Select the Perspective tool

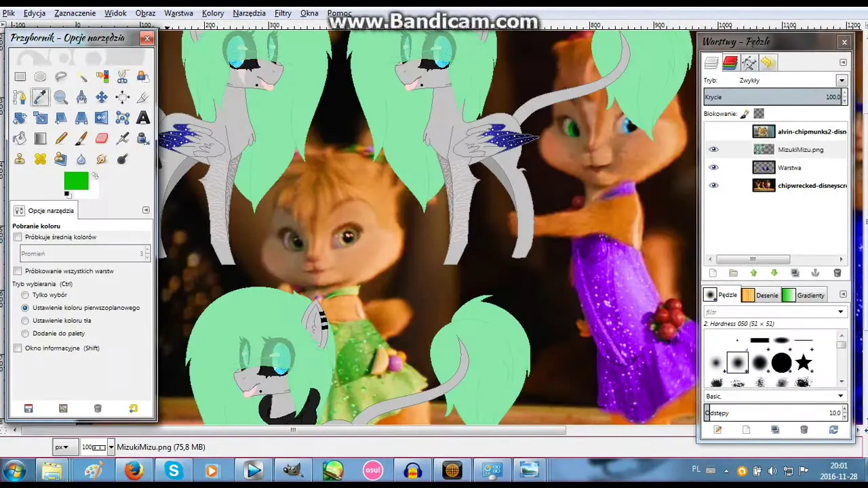81,118
